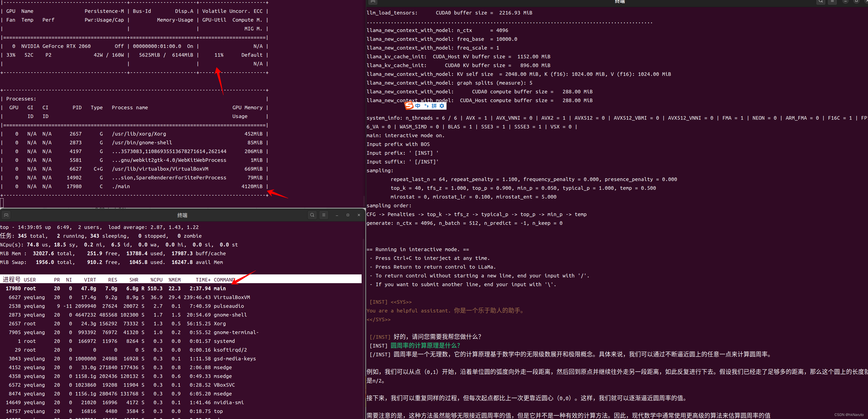Click the MiB Mem summary line in top

[113, 253]
